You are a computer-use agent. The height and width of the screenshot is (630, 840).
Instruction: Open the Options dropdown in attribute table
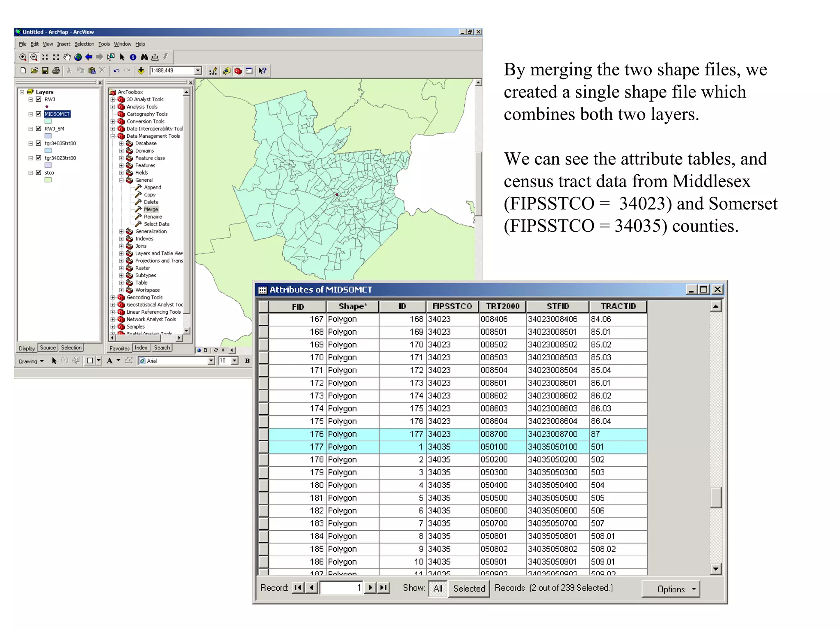671,589
